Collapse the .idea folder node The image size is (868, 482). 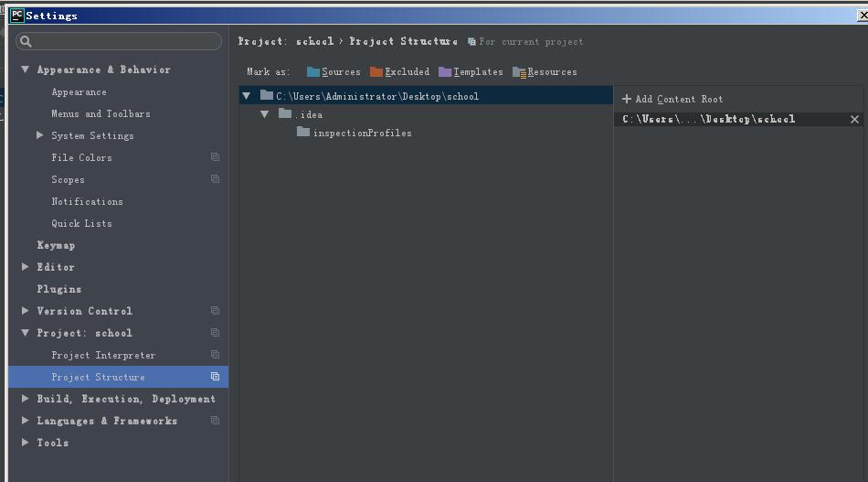265,114
